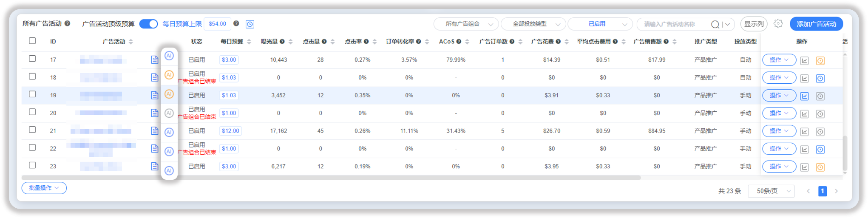Screen dimensions: 868x218
Task: View trend chart for campaign 22
Action: click(804, 150)
